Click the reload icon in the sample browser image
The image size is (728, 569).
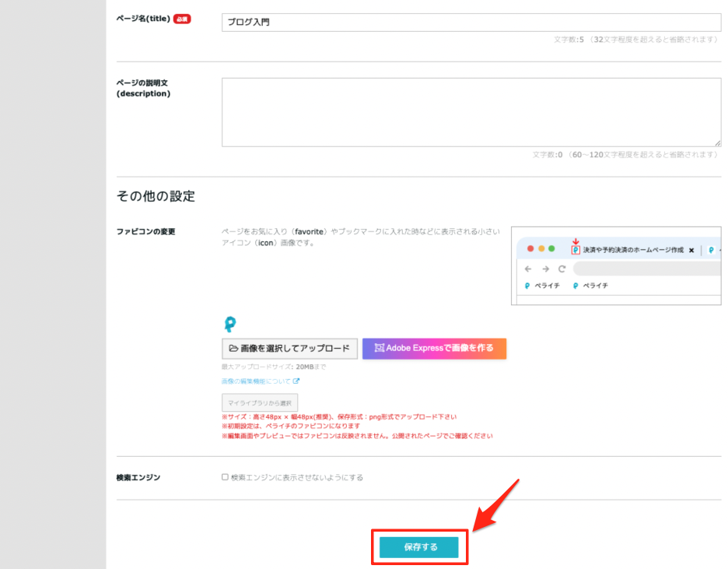(562, 269)
